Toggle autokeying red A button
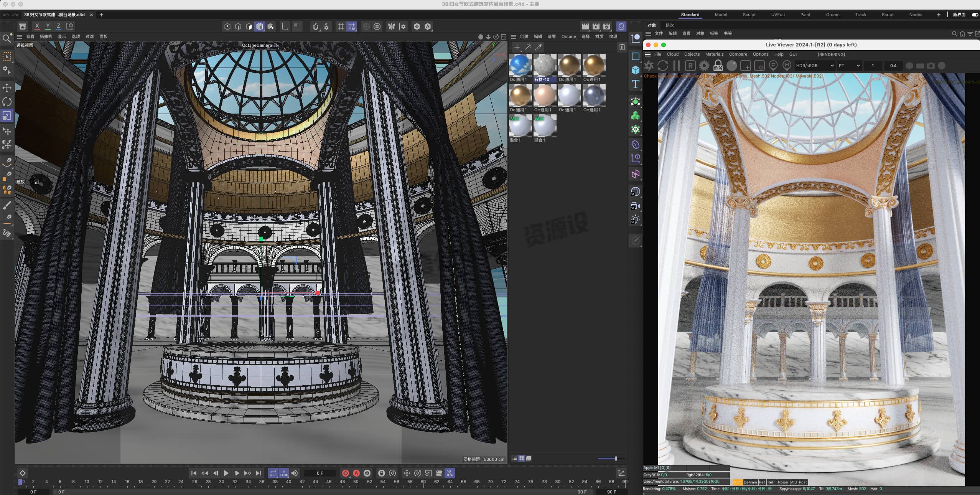 356,473
